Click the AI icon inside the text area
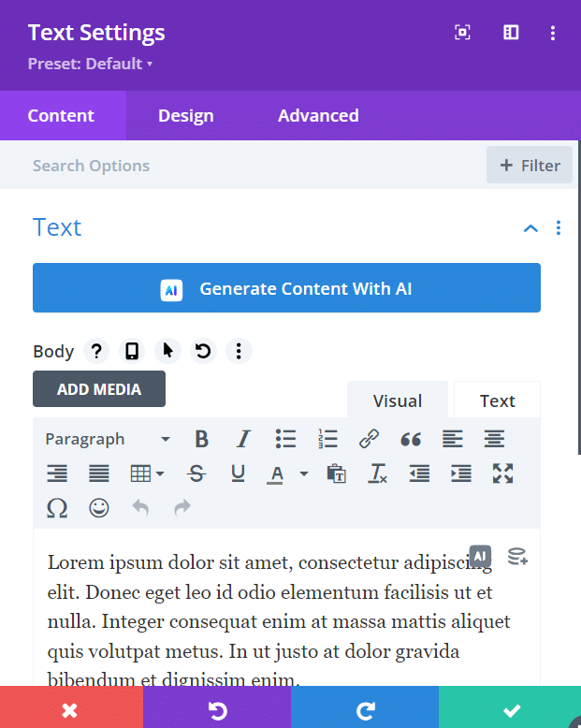The height and width of the screenshot is (728, 581). coord(480,556)
